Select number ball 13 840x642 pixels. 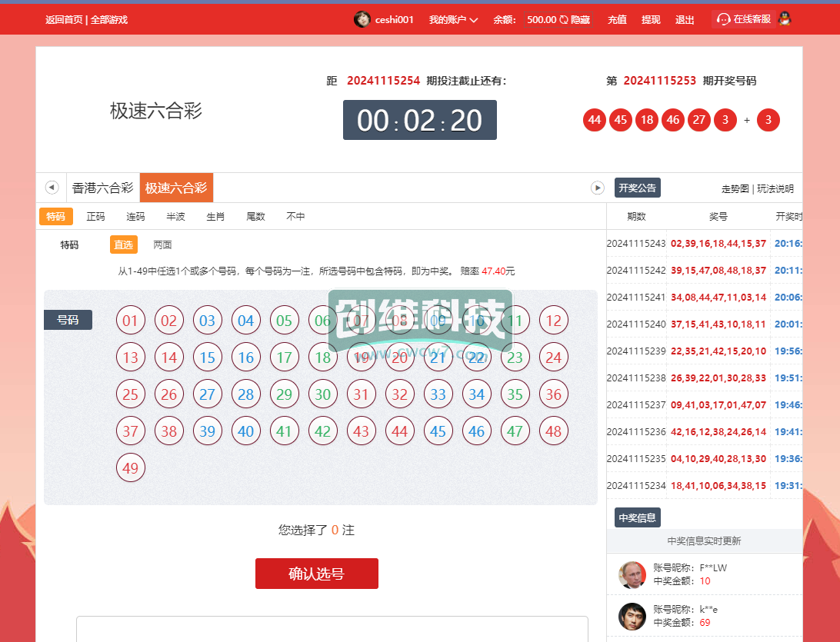point(131,358)
